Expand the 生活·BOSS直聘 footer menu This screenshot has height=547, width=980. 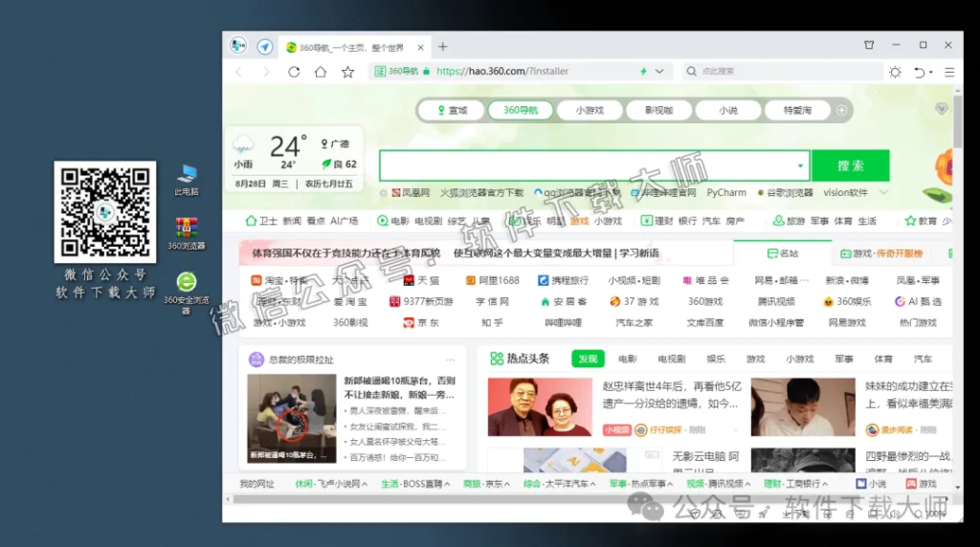[x=415, y=484]
